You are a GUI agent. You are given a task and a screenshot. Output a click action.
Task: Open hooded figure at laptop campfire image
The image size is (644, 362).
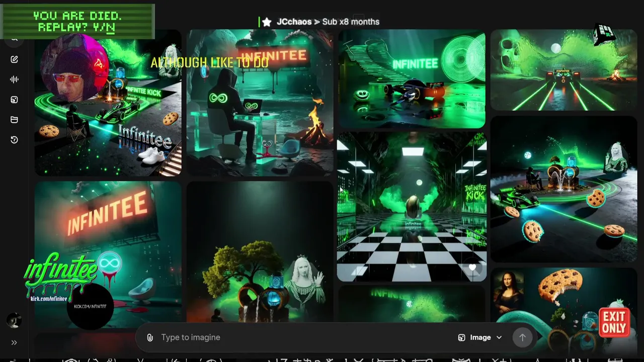(x=260, y=103)
